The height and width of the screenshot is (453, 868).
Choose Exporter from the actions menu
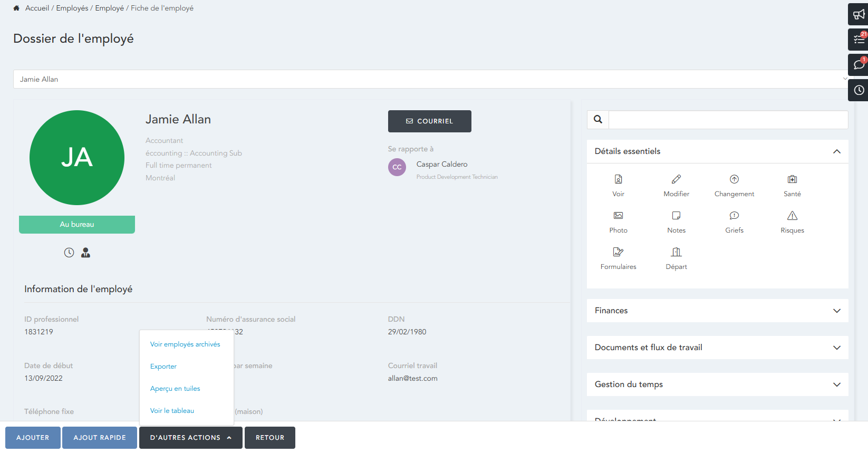point(163,367)
